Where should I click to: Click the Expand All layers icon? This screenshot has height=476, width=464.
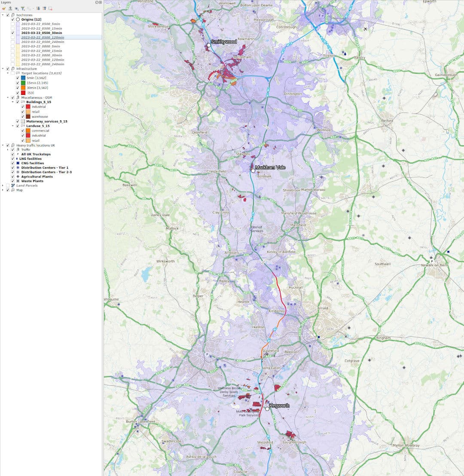(x=38, y=9)
